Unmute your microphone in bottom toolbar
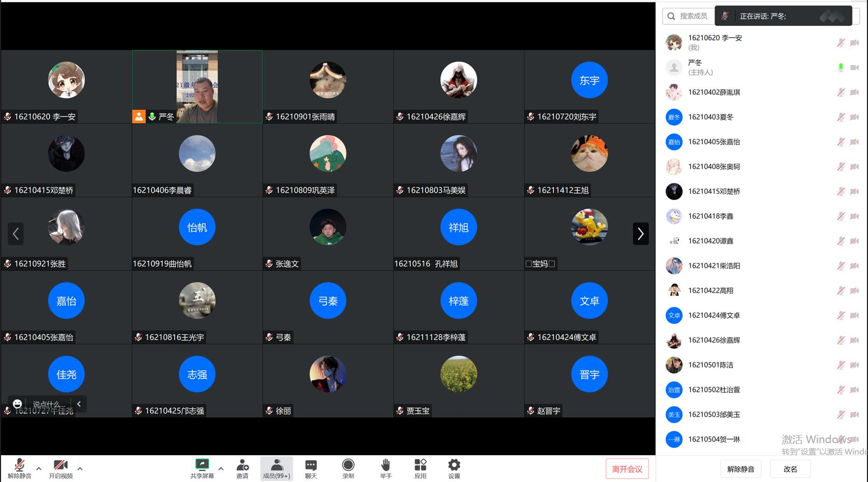 coord(20,465)
